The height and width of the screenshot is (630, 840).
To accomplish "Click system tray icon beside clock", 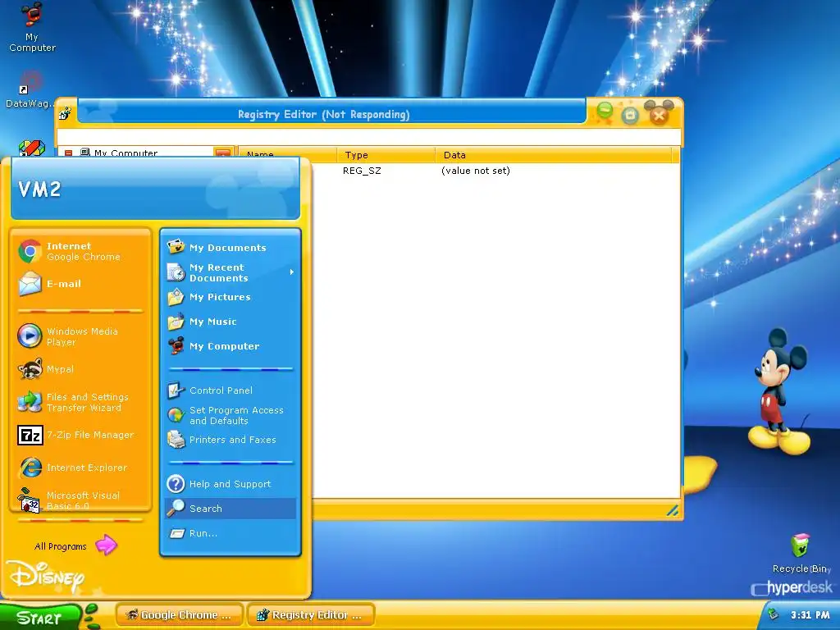I will tap(773, 614).
